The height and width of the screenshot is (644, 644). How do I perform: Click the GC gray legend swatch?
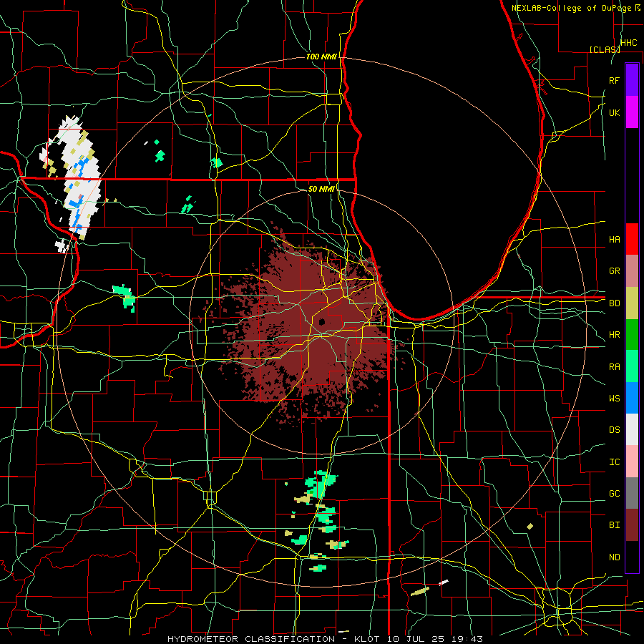pyautogui.click(x=632, y=493)
